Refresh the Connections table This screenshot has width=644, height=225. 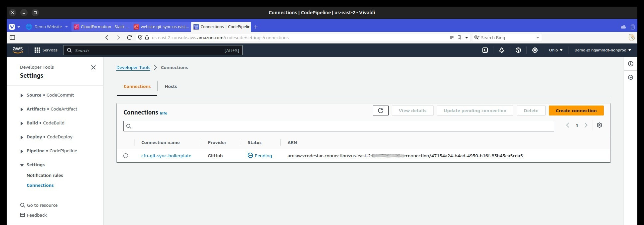click(x=381, y=111)
